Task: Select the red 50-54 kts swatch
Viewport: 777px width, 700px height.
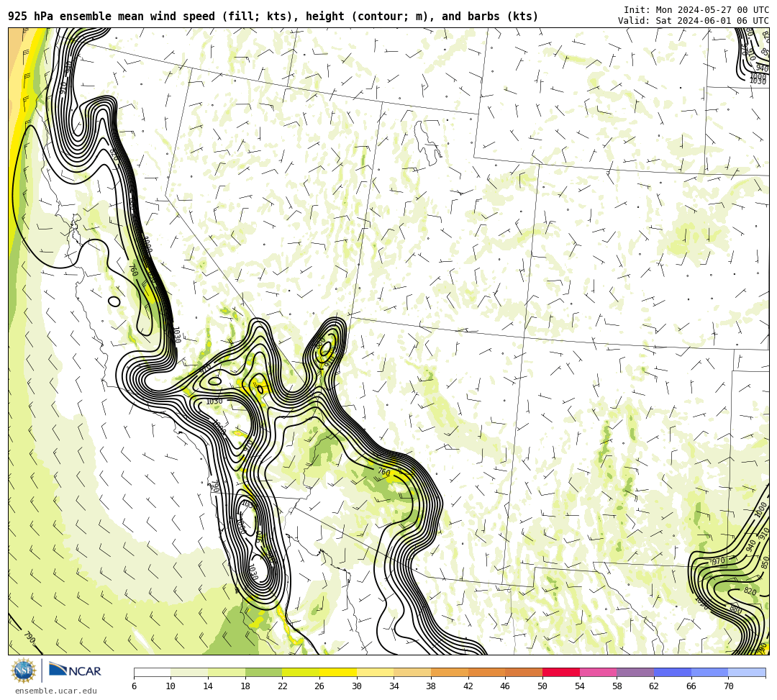Action: click(561, 673)
